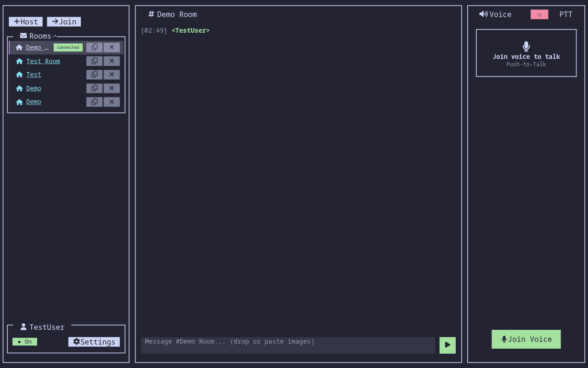Click the envelope icon beside Rooms
Image resolution: width=588 pixels, height=368 pixels.
coord(23,35)
